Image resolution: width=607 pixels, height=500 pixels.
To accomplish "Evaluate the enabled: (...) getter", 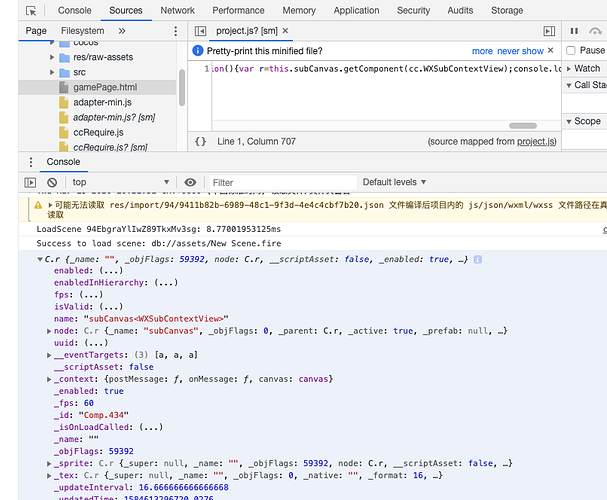I will point(111,271).
